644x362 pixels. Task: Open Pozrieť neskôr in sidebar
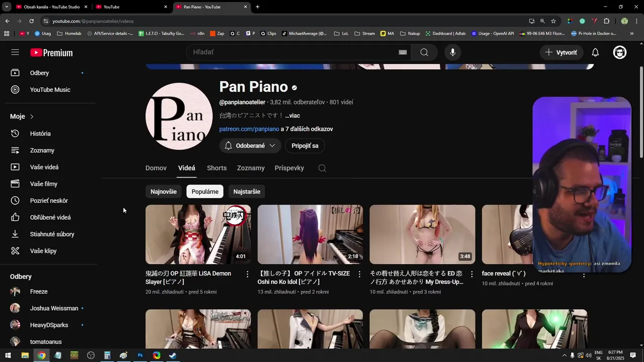pos(49,201)
